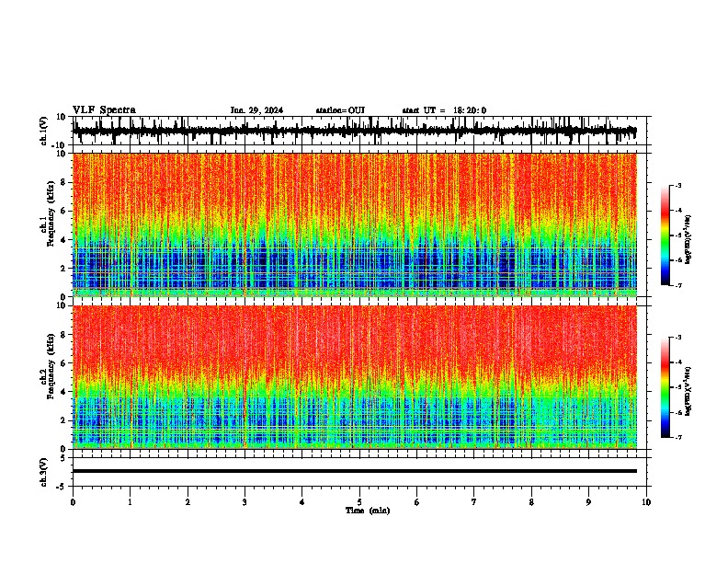The height and width of the screenshot is (563, 728).
Task: Click time axis tick label '3'
Action: click(x=245, y=502)
